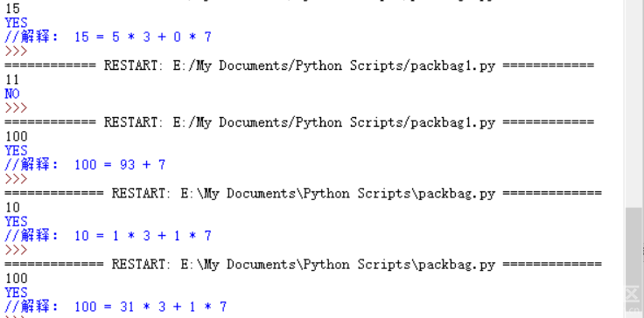Click the YES above '100 = 31 * 3 + 1 * 7'

point(16,293)
